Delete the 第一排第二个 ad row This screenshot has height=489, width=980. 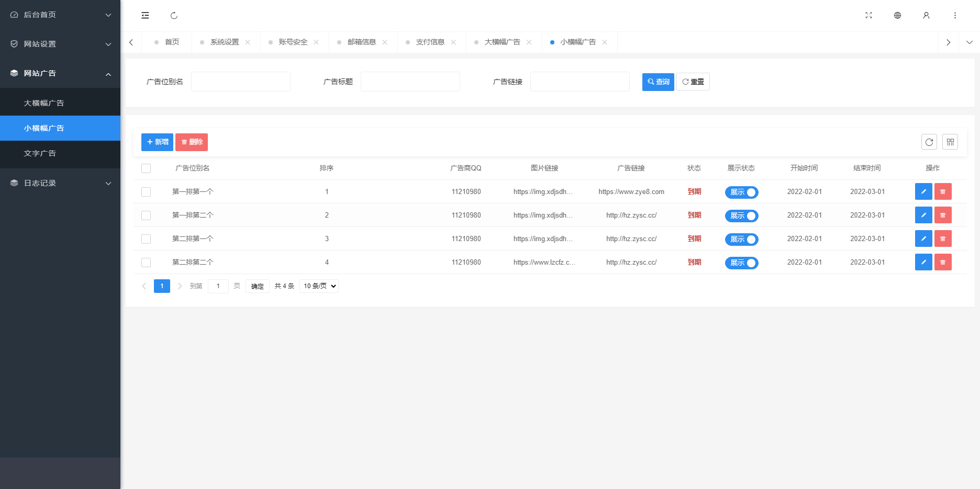[x=943, y=215]
